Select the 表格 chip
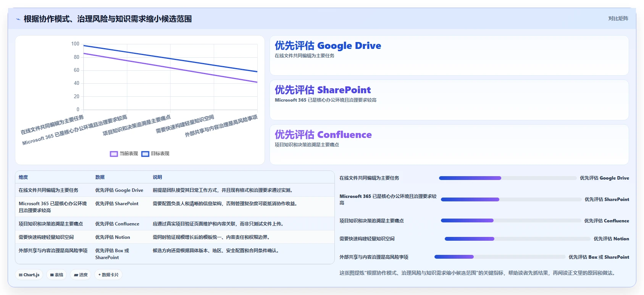Viewport: 644px width, 295px height. 56,275
